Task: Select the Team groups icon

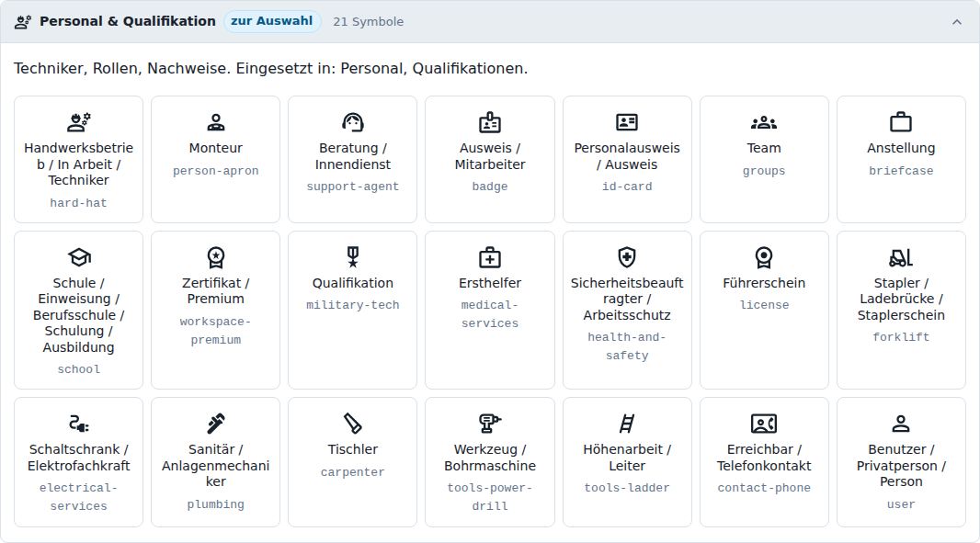Action: (x=764, y=122)
